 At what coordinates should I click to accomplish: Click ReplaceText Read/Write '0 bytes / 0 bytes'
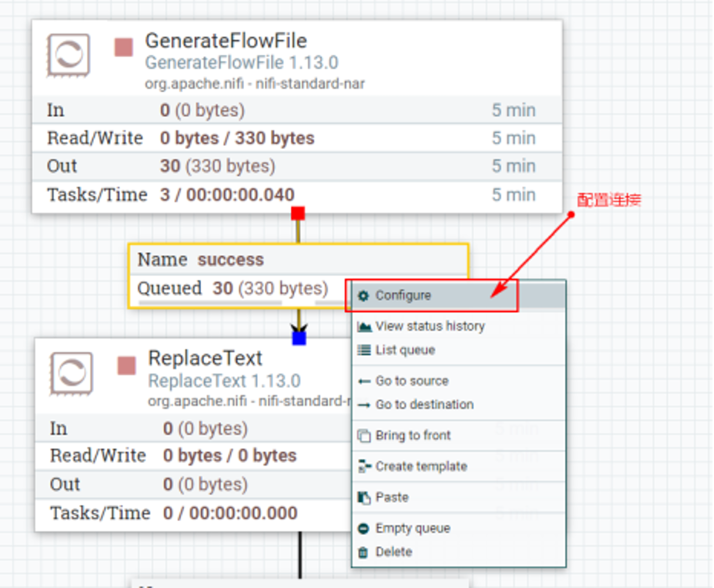[230, 456]
